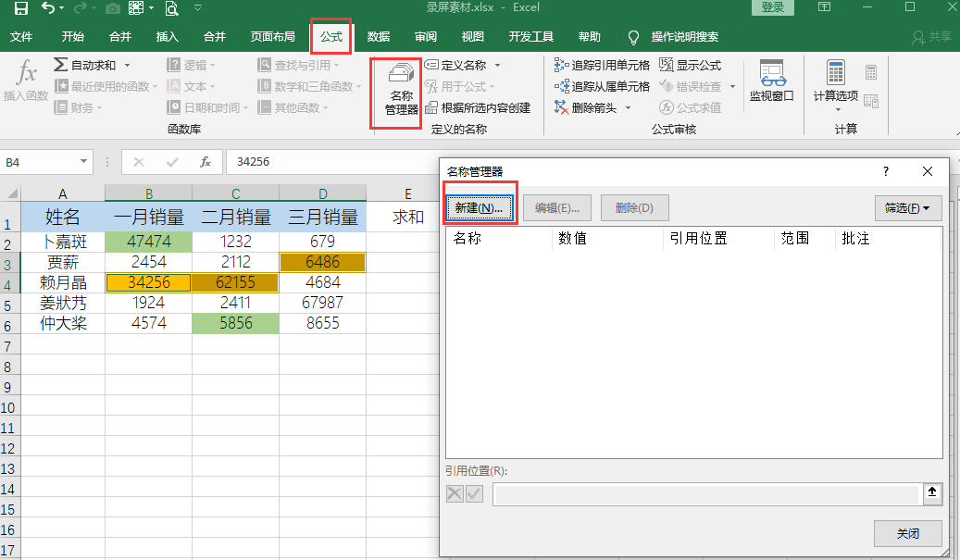The width and height of the screenshot is (960, 560).
Task: Select green cell with value 5856
Action: click(236, 323)
